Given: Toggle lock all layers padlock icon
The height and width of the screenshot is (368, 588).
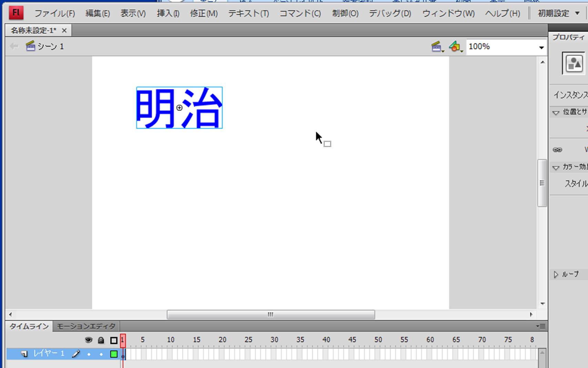Looking at the screenshot, I should [x=101, y=340].
